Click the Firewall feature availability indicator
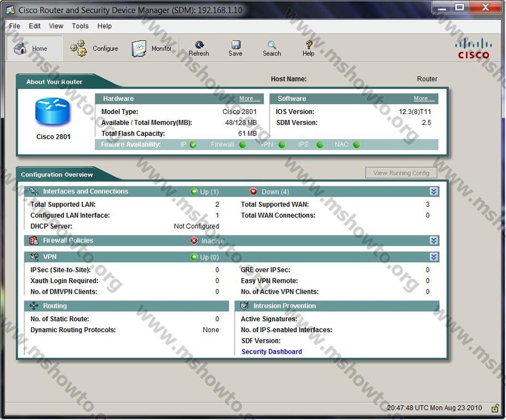The height and width of the screenshot is (420, 506). tap(243, 144)
